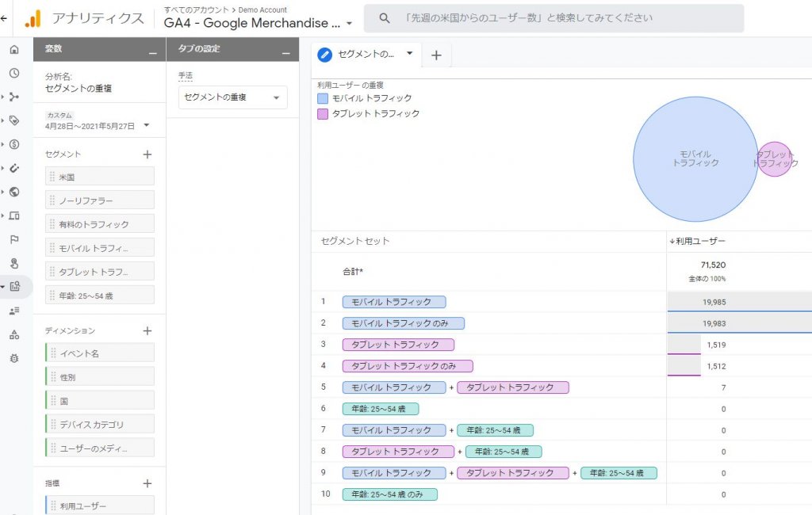Screen dimensions: 812x515
Task: Click the value 19,983 in the table
Action: click(x=714, y=323)
